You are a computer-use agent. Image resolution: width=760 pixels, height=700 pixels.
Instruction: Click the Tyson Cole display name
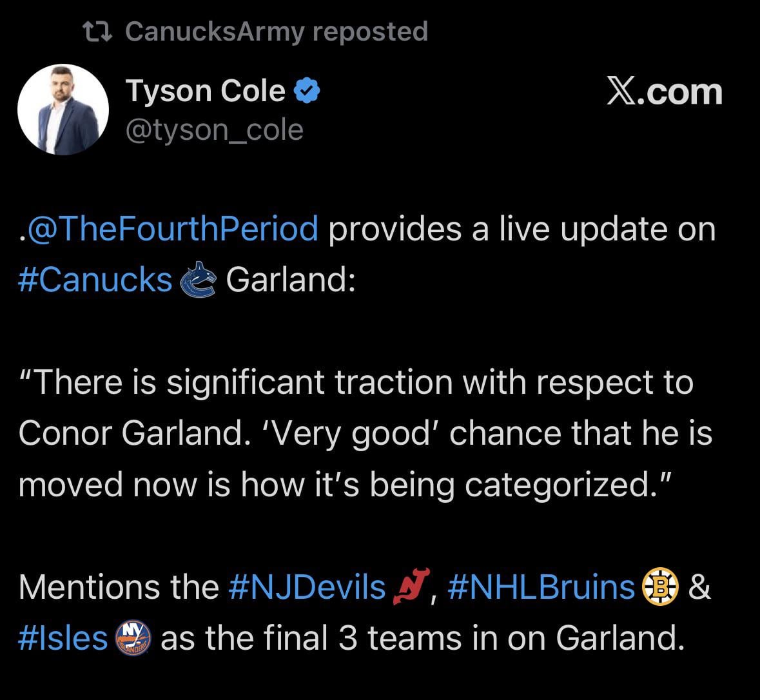pos(205,91)
